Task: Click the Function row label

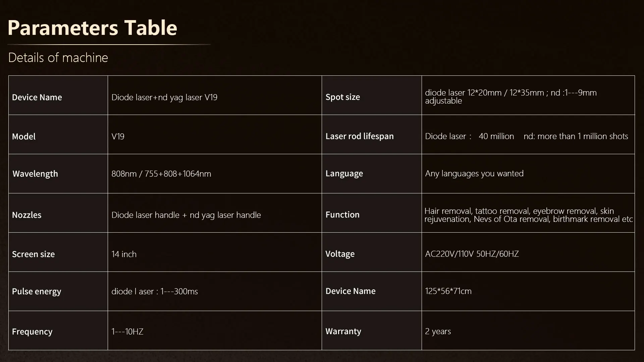Action: click(x=342, y=215)
